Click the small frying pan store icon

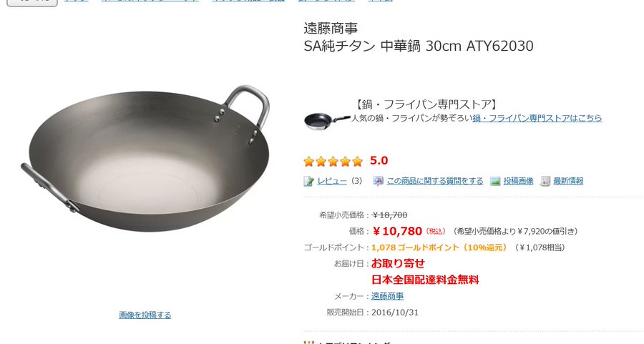(327, 121)
